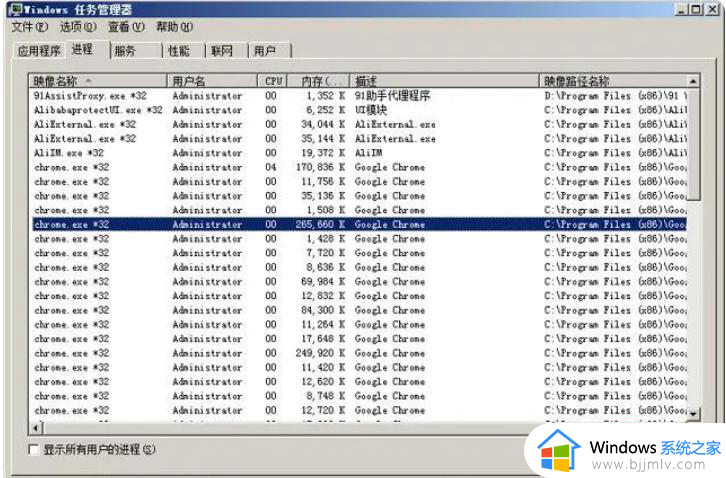Screen dimensions: 726x478
Task: Click CPU value 04 cell
Action: click(271, 167)
